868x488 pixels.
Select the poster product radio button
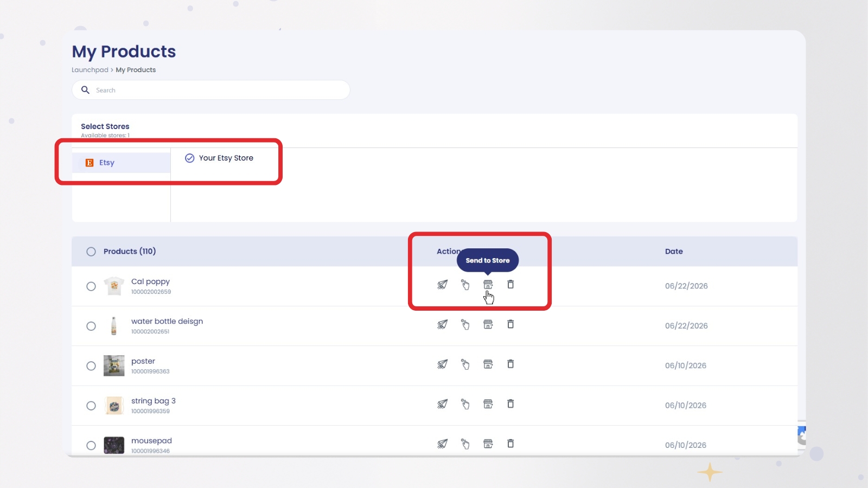click(91, 366)
